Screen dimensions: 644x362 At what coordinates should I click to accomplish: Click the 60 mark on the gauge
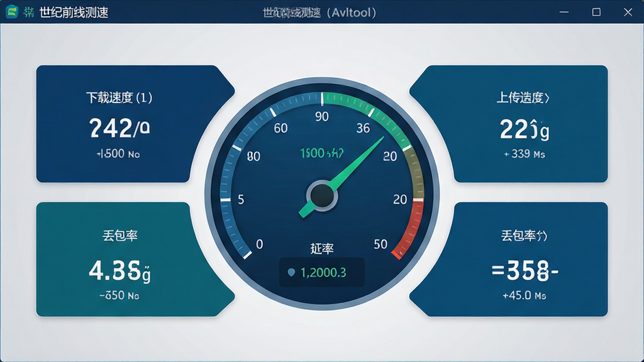tap(281, 128)
